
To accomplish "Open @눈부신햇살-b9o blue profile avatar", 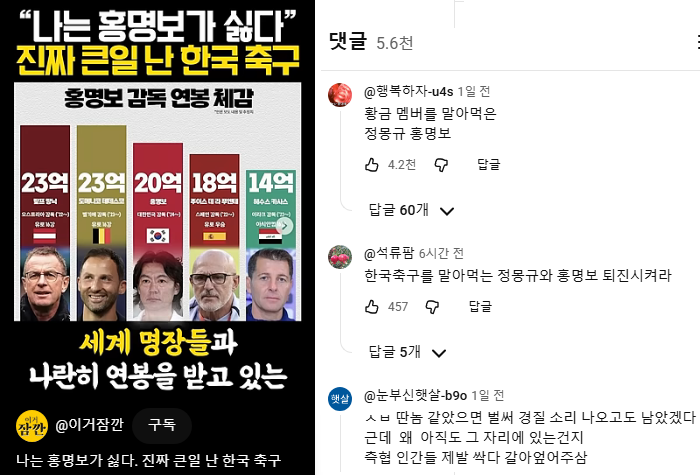I will [340, 399].
